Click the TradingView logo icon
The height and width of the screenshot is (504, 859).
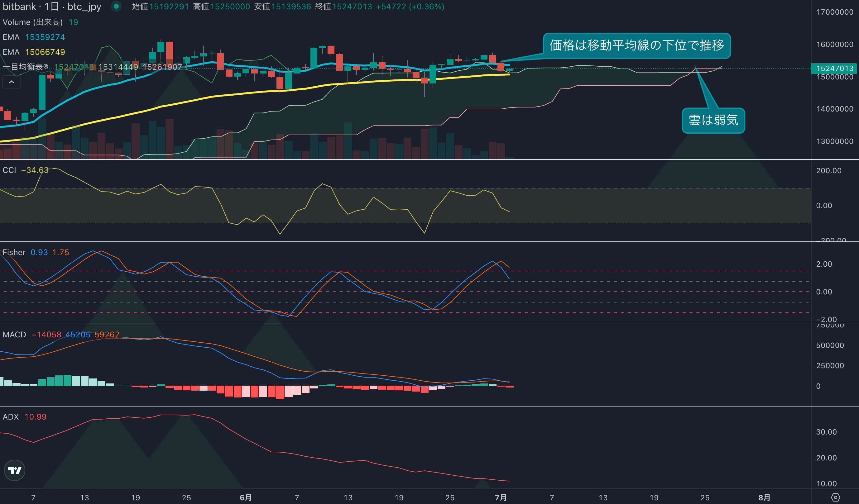15,471
